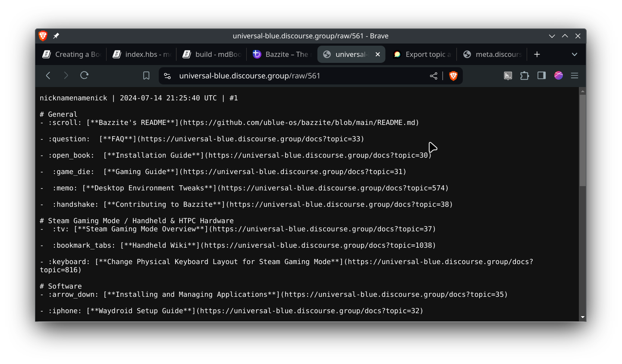The image size is (622, 364).
Task: Click the vertical scrollbar thumb
Action: pos(583,140)
